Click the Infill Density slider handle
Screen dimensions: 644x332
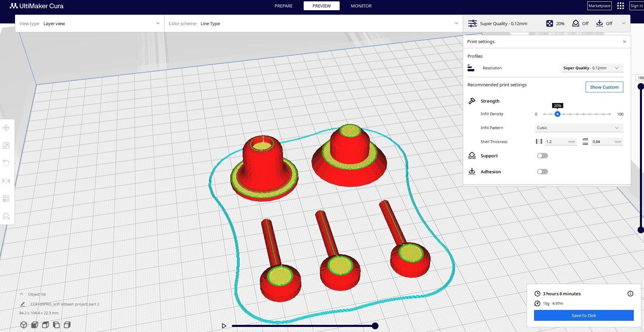pos(557,114)
